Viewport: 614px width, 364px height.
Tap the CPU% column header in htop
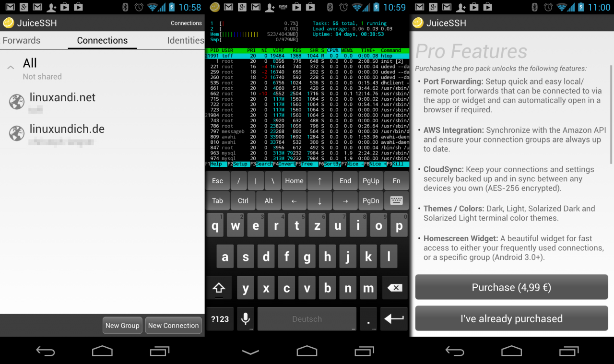coord(332,50)
